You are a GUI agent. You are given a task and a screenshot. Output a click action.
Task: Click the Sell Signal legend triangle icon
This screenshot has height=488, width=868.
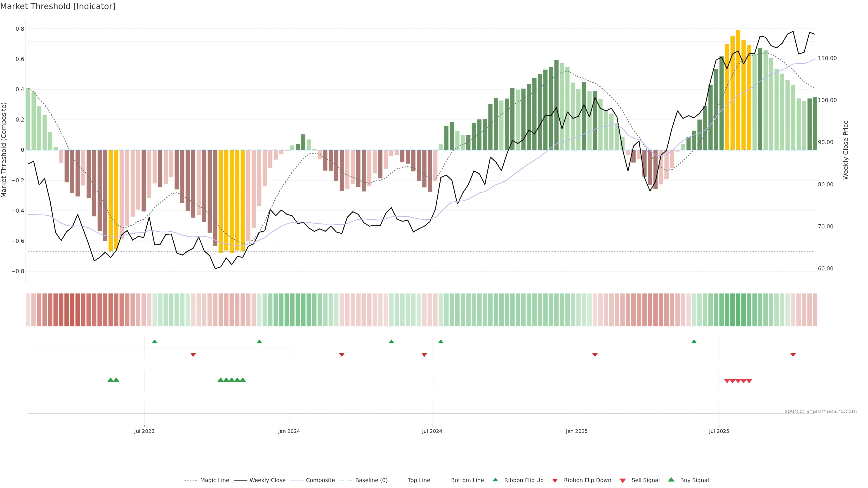623,481
